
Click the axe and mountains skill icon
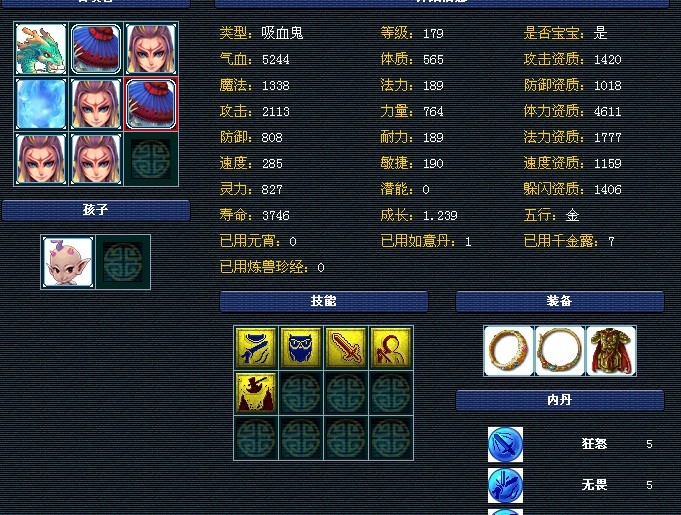(256, 393)
